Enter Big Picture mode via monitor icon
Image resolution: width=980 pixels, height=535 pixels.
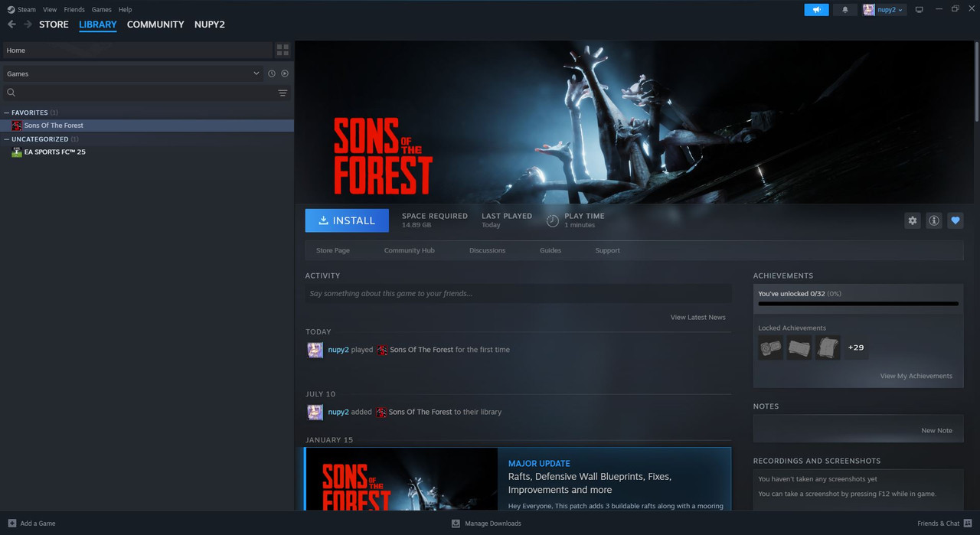tap(920, 9)
